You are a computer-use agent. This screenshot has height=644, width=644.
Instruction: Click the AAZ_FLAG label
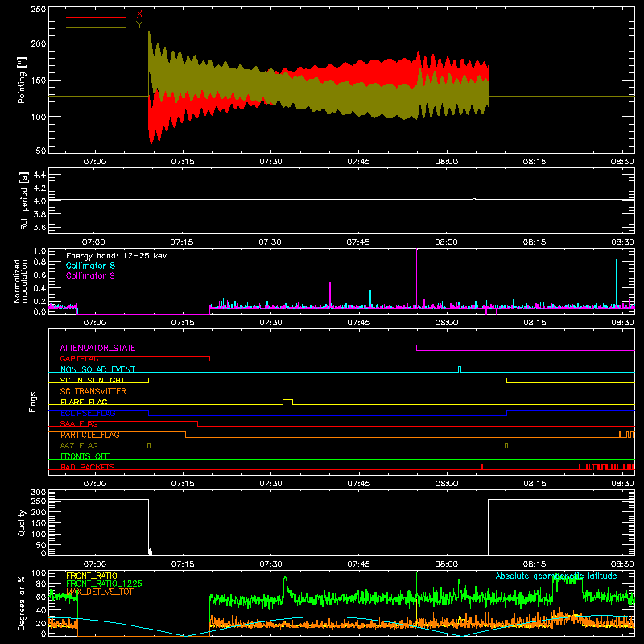tap(79, 445)
